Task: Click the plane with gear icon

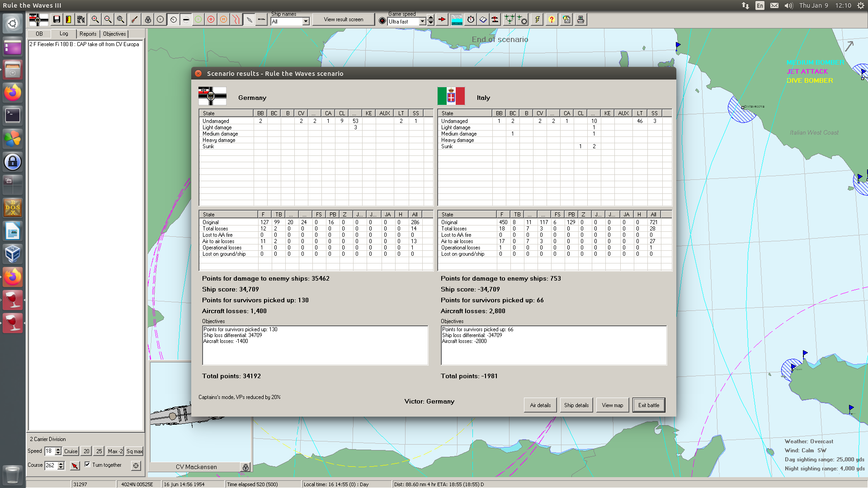Action: tap(522, 19)
